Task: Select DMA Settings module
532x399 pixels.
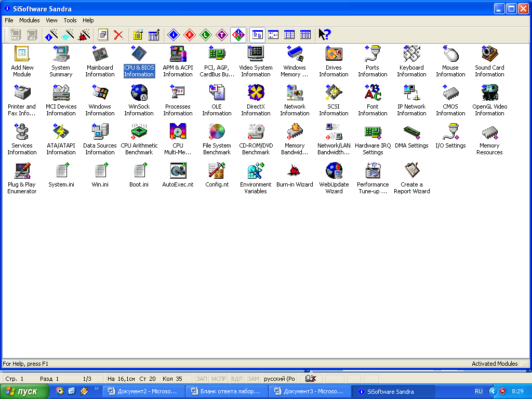Action: (411, 137)
